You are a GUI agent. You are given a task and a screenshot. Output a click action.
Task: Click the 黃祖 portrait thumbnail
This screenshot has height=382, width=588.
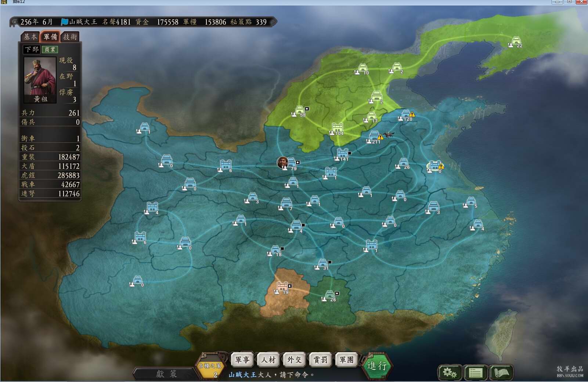pyautogui.click(x=40, y=80)
